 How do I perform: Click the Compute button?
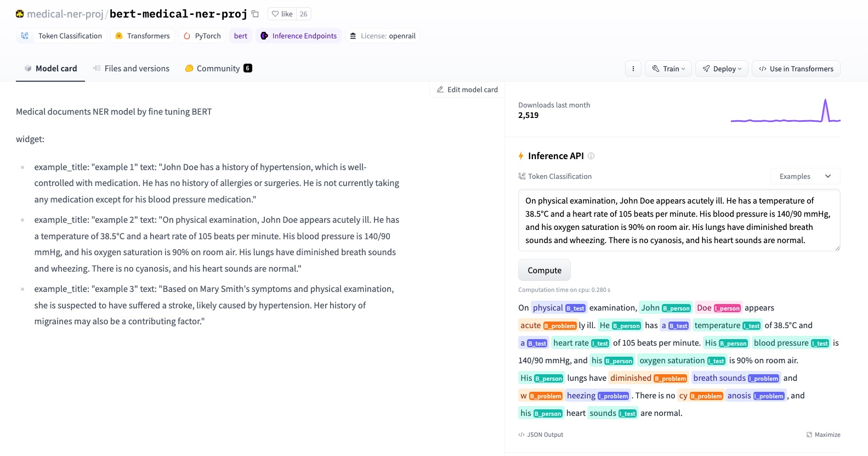544,270
